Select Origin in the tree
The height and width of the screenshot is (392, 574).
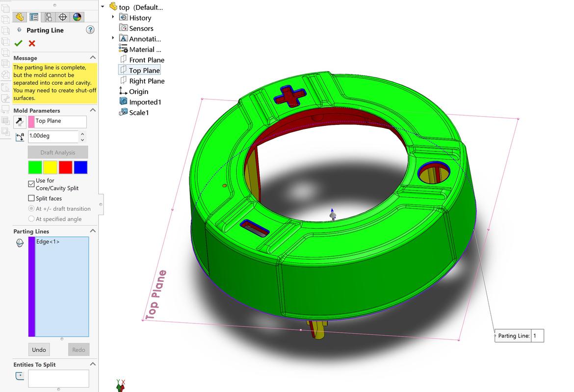(139, 92)
